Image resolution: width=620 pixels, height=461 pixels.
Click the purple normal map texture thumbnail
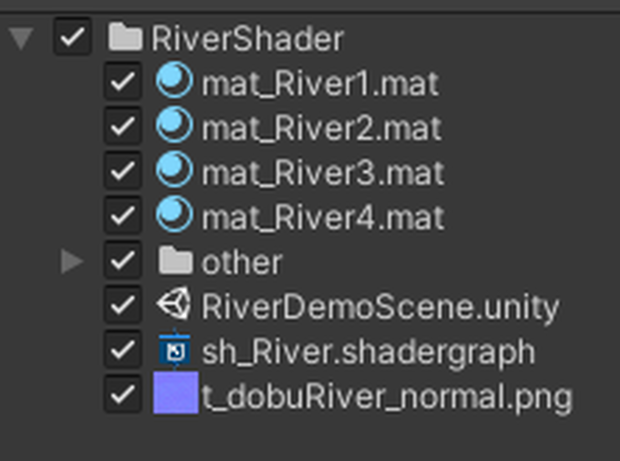(x=176, y=393)
